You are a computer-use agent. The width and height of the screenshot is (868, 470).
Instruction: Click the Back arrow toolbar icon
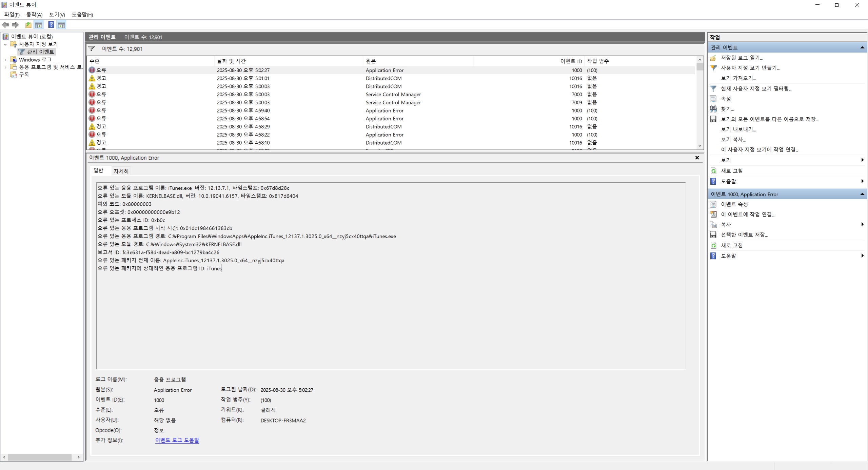tap(5, 25)
